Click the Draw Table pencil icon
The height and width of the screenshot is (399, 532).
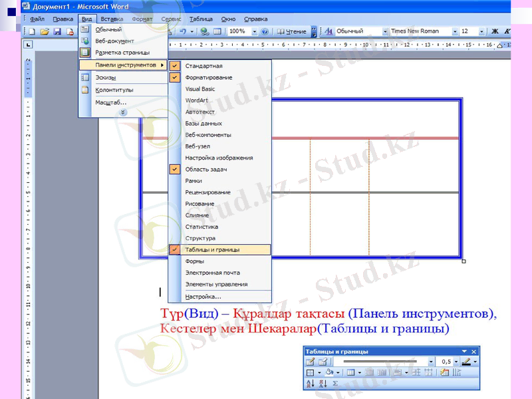[310, 362]
